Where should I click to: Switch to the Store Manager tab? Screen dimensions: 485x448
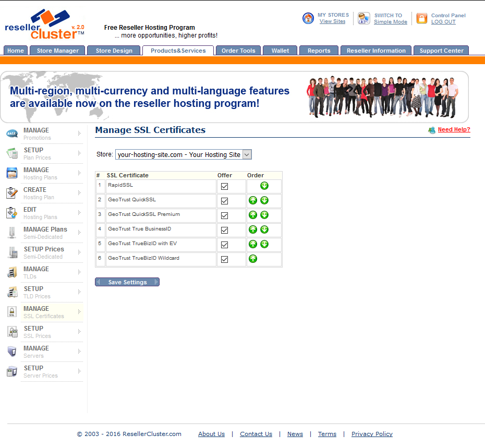pos(57,51)
